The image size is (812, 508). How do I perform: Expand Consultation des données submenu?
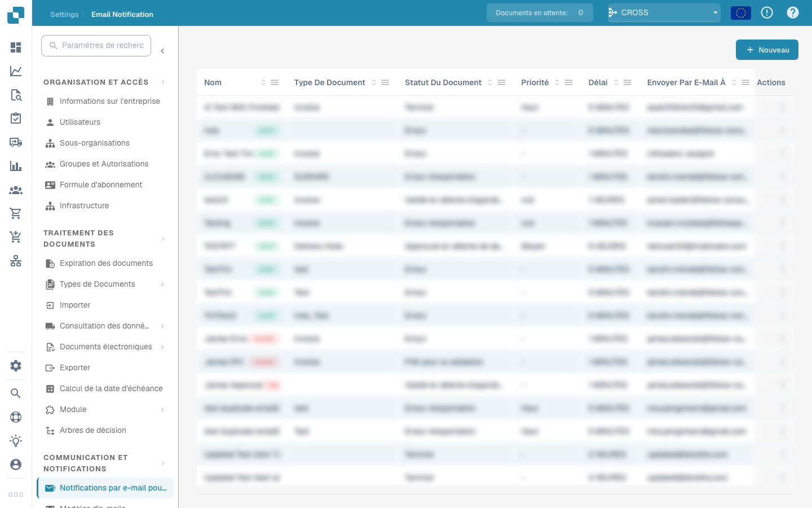point(162,326)
